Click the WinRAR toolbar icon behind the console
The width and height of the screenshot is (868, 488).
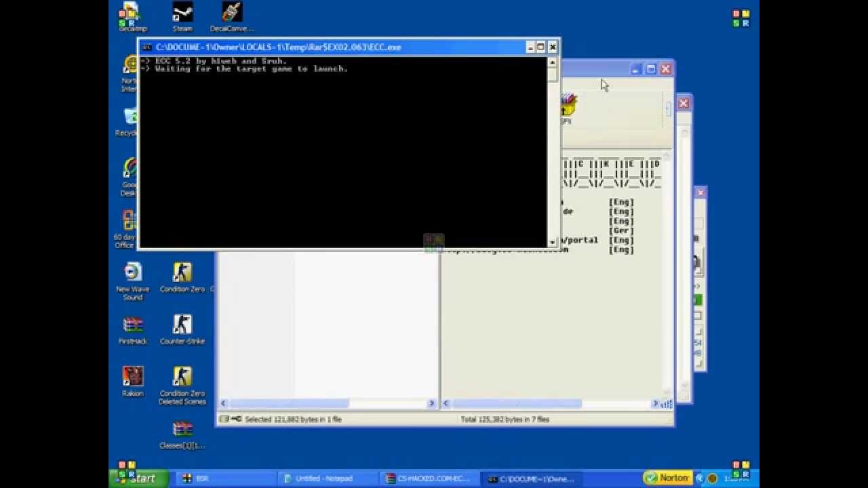point(567,108)
